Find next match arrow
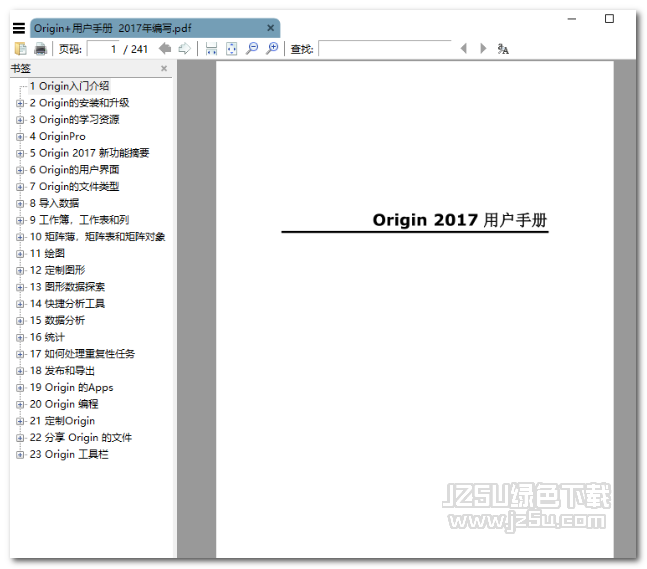647x569 pixels. [483, 49]
